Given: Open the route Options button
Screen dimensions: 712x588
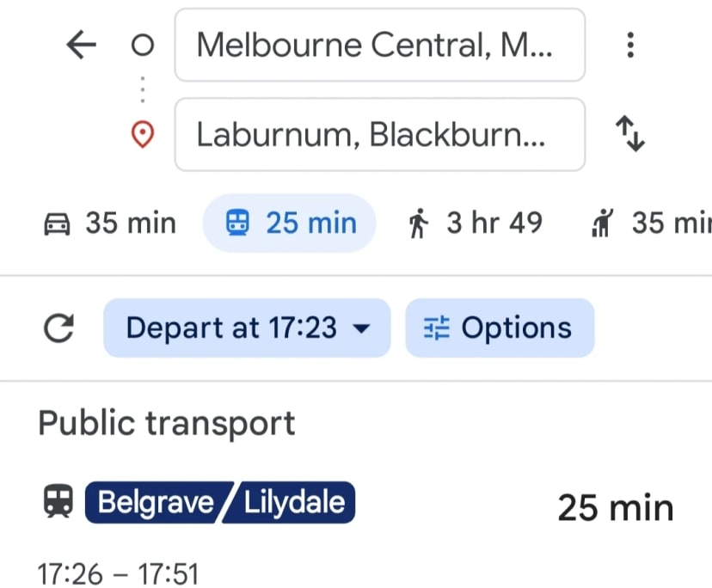Looking at the screenshot, I should click(x=500, y=328).
